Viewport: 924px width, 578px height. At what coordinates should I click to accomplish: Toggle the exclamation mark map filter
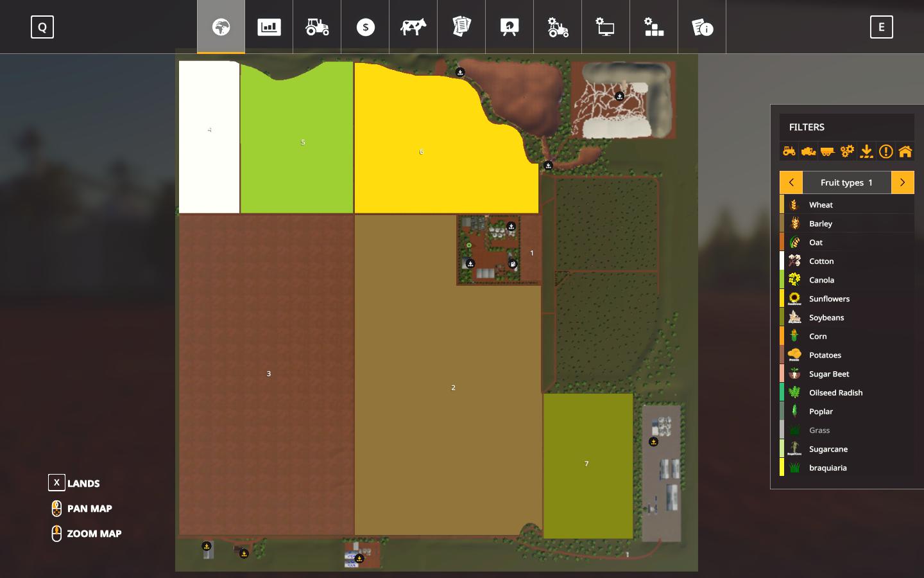[x=886, y=151]
